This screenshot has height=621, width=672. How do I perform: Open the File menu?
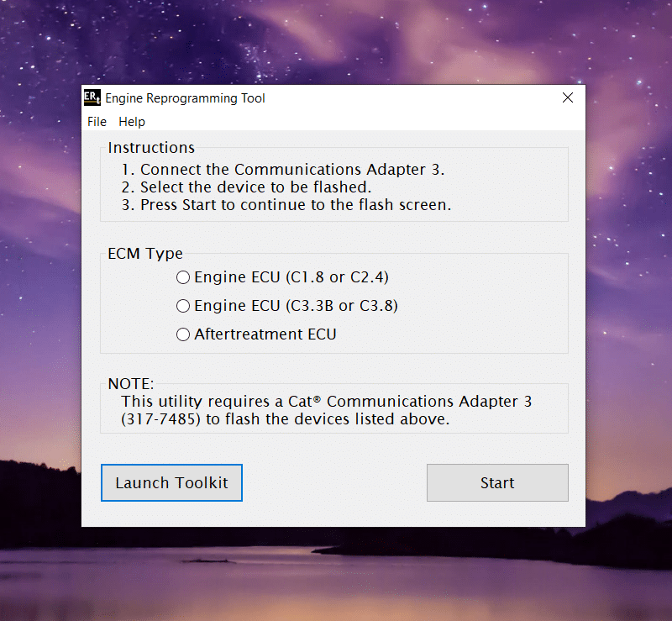(x=97, y=122)
